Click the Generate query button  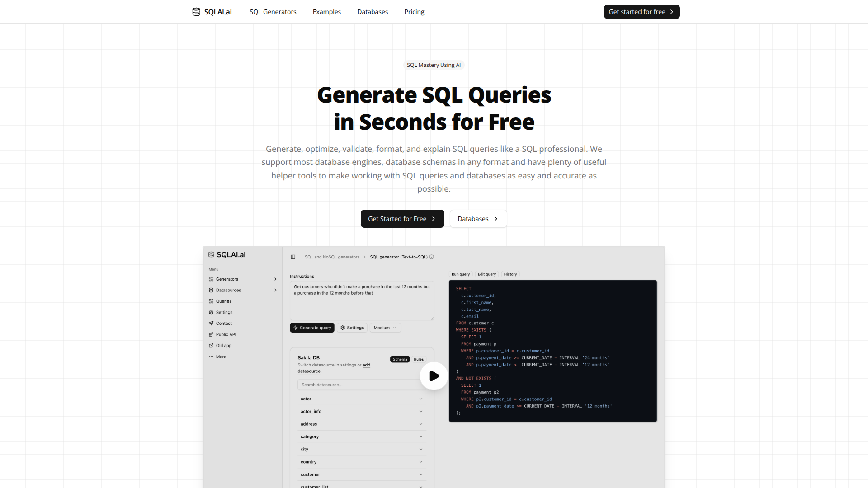coord(312,328)
